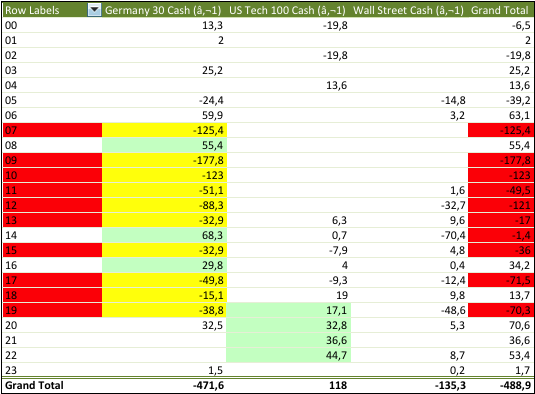This screenshot has width=535, height=394.
Task: Select the Grand Total column header
Action: (x=501, y=10)
